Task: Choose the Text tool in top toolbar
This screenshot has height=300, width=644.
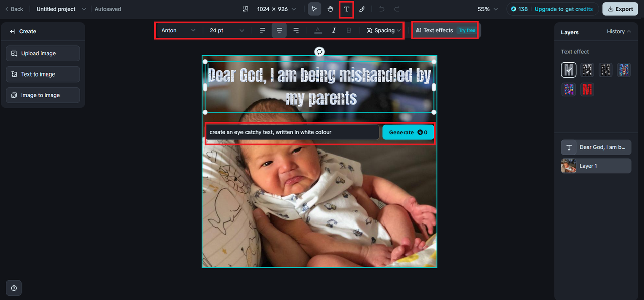Action: pyautogui.click(x=346, y=9)
